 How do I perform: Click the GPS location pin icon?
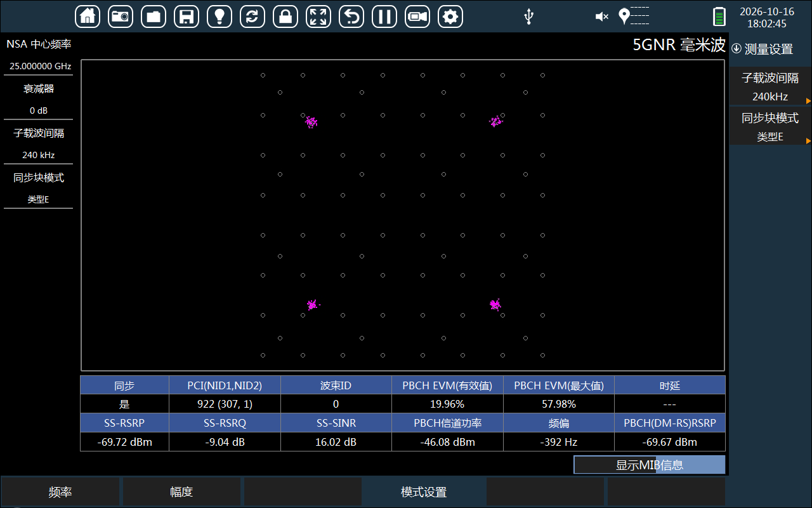tap(624, 17)
